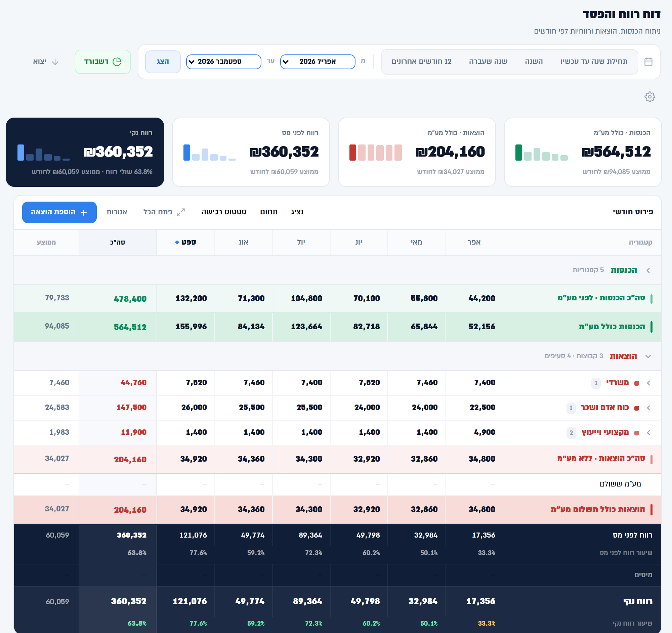Open the הוצאות · כולל מע"מ summary card

click(417, 152)
